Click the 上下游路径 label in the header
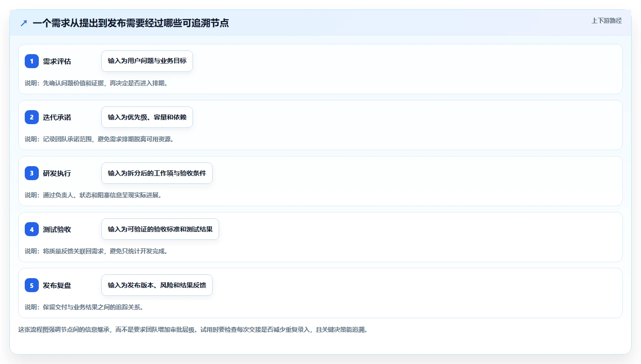 606,21
